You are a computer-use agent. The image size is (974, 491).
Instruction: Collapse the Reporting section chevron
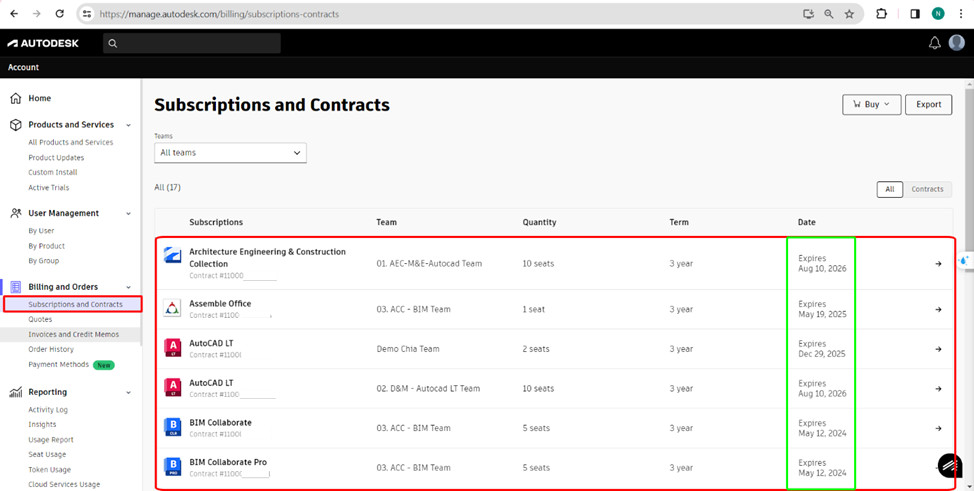tap(129, 393)
